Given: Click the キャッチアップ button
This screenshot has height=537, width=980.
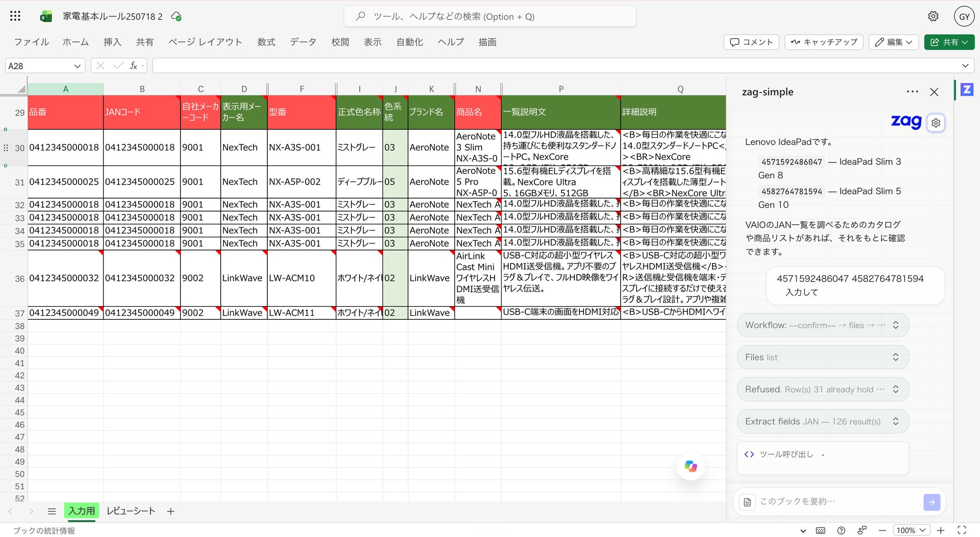Looking at the screenshot, I should coord(824,42).
